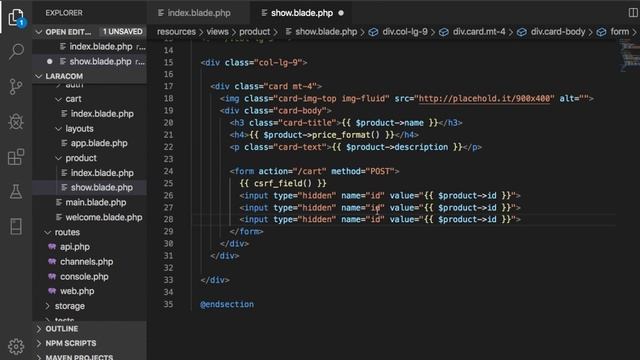Expand the storage folder
This screenshot has width=640, height=360.
(48, 306)
